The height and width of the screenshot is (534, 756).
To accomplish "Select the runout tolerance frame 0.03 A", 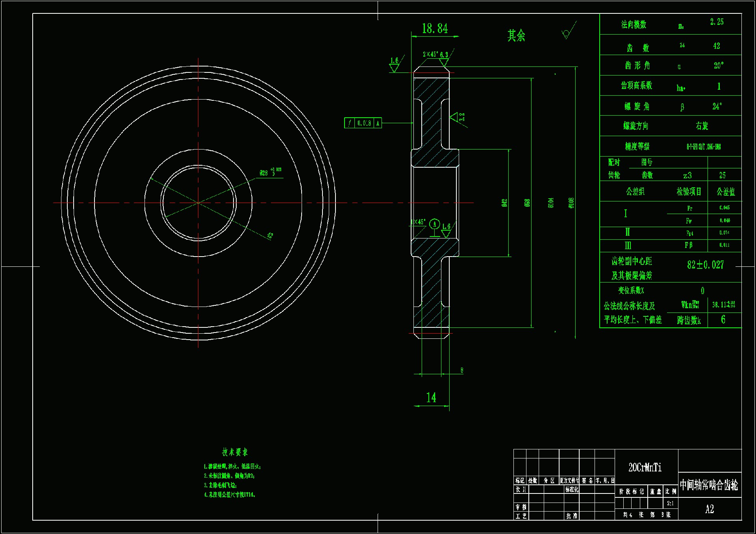I will [363, 123].
